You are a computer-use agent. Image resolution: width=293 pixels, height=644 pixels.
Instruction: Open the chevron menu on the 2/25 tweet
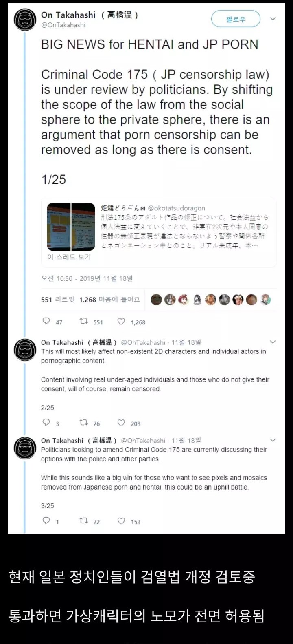(x=273, y=342)
